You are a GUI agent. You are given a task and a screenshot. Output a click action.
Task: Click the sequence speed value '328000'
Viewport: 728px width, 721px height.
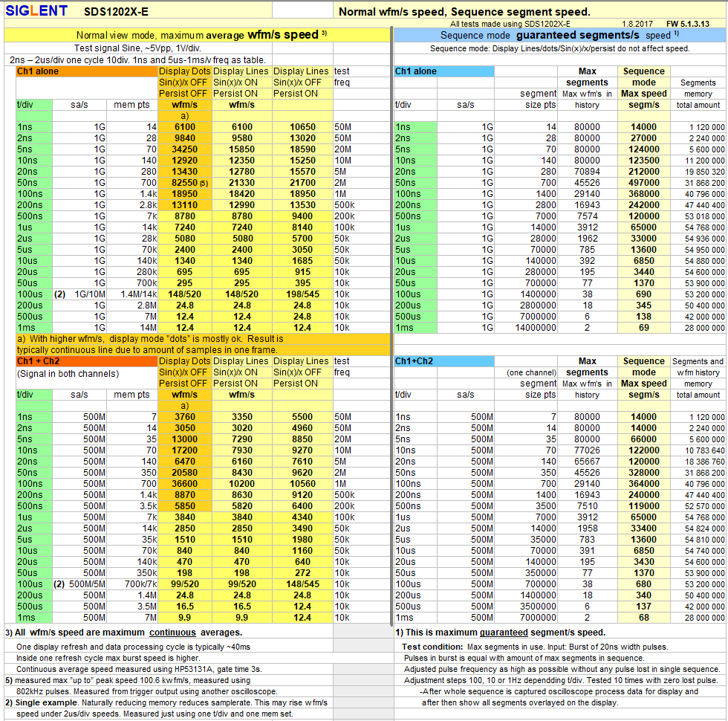click(x=643, y=473)
